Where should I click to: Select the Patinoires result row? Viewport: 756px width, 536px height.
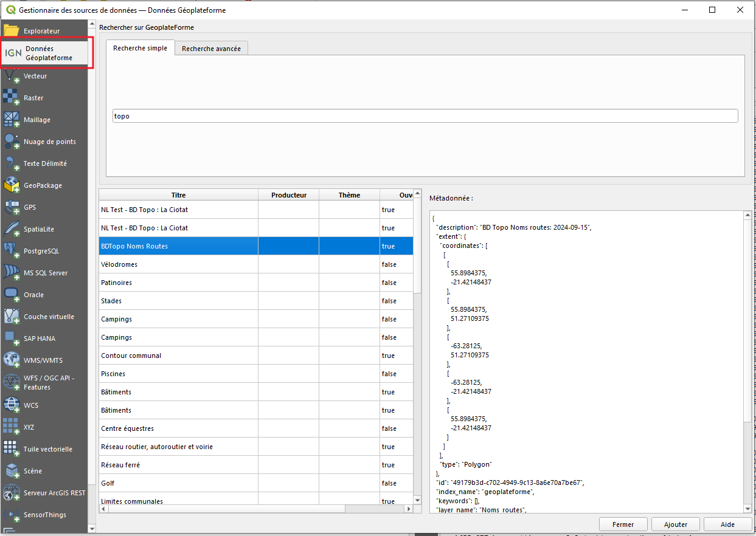256,283
